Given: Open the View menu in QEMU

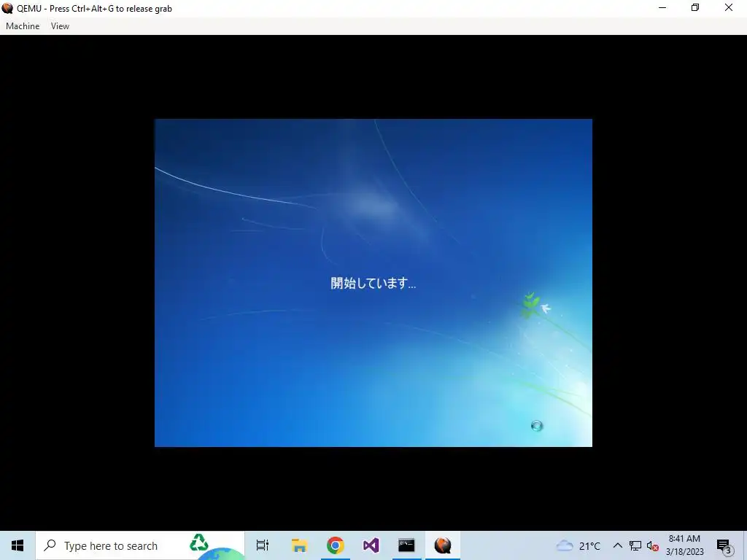Looking at the screenshot, I should [x=60, y=26].
